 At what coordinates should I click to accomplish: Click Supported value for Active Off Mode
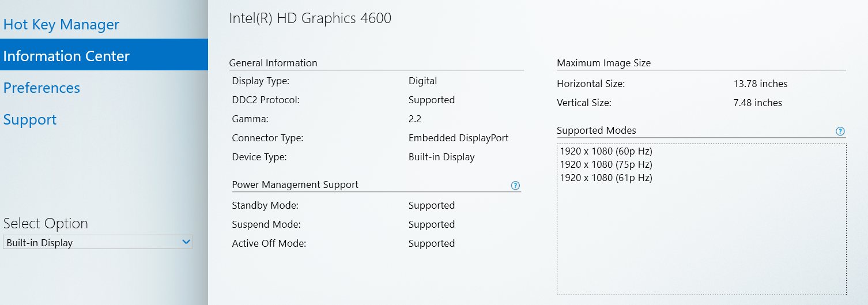(432, 243)
